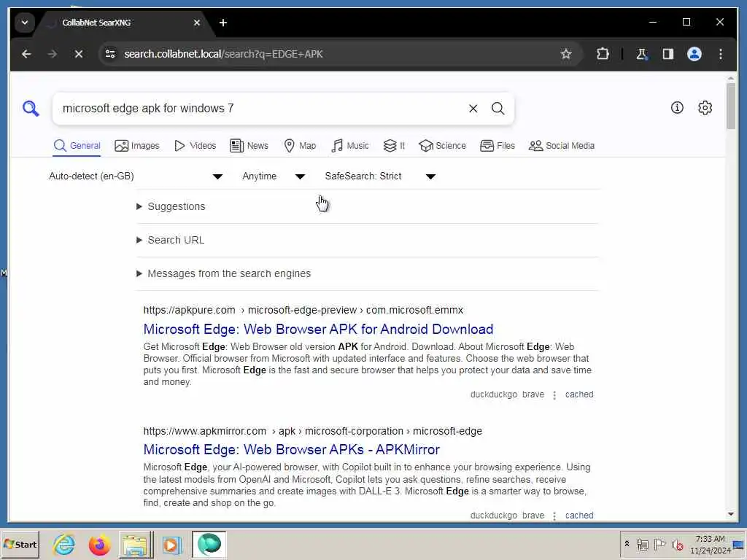Open the Anytime time range dropdown
Screen dimensions: 747x560
coord(274,176)
